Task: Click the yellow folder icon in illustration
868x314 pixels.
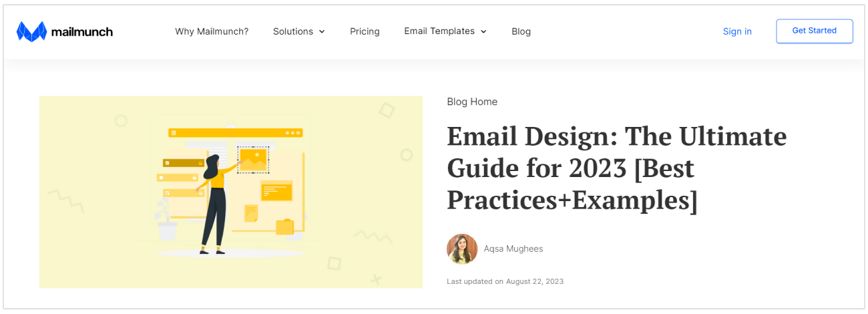Action: [x=285, y=227]
